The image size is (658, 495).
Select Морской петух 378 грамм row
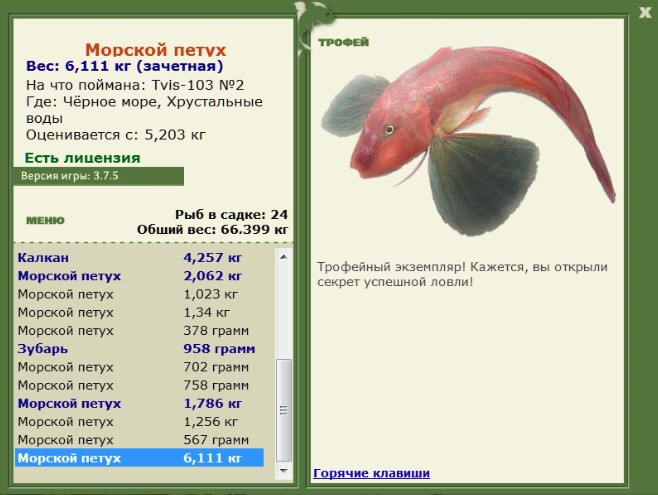pyautogui.click(x=139, y=331)
